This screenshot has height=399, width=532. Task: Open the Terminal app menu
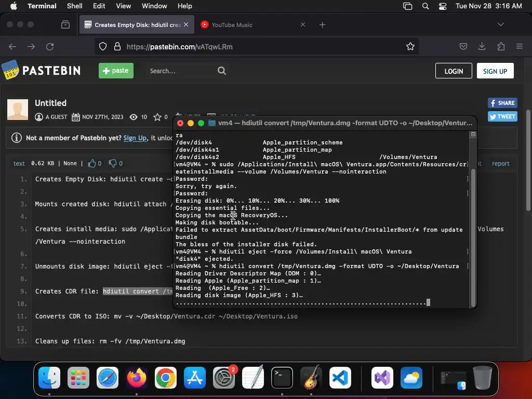click(x=42, y=6)
